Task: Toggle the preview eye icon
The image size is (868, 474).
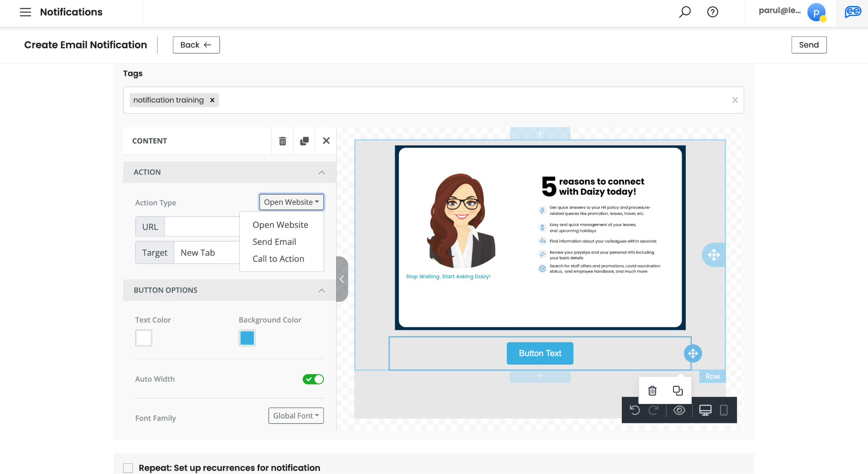Action: (x=679, y=410)
